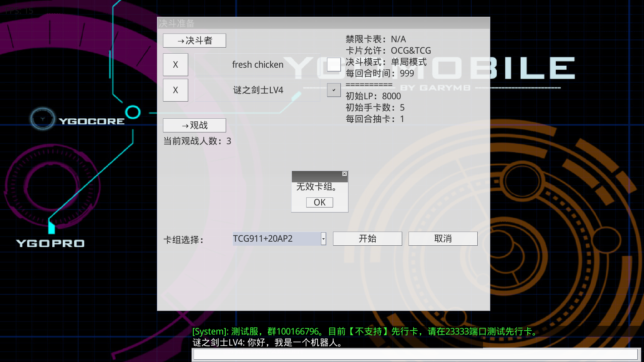Click the →观战 spectate button
Viewport: 644px width, 362px height.
tap(195, 126)
